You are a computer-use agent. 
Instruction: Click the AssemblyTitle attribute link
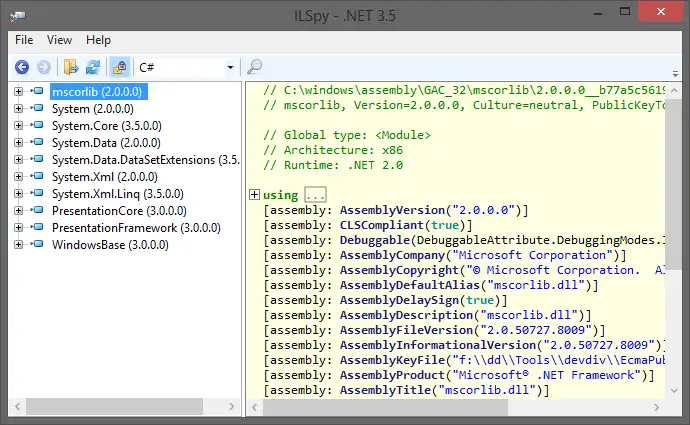coord(385,390)
